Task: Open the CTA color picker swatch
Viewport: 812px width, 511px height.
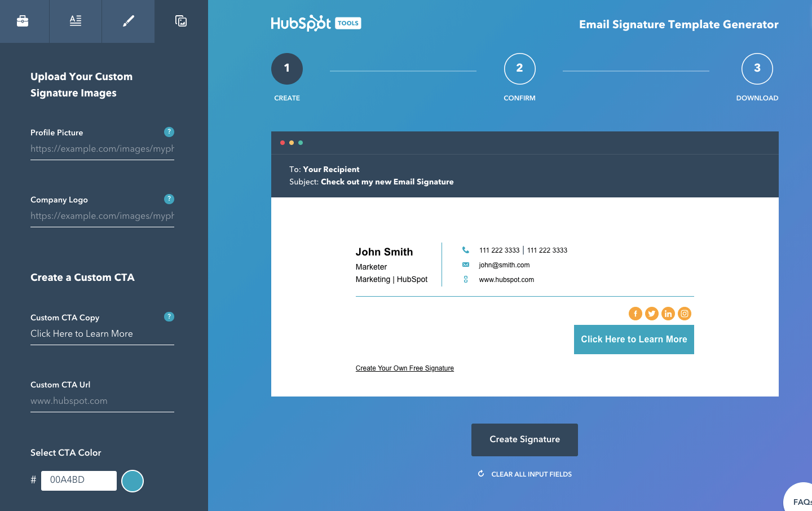Action: tap(133, 481)
